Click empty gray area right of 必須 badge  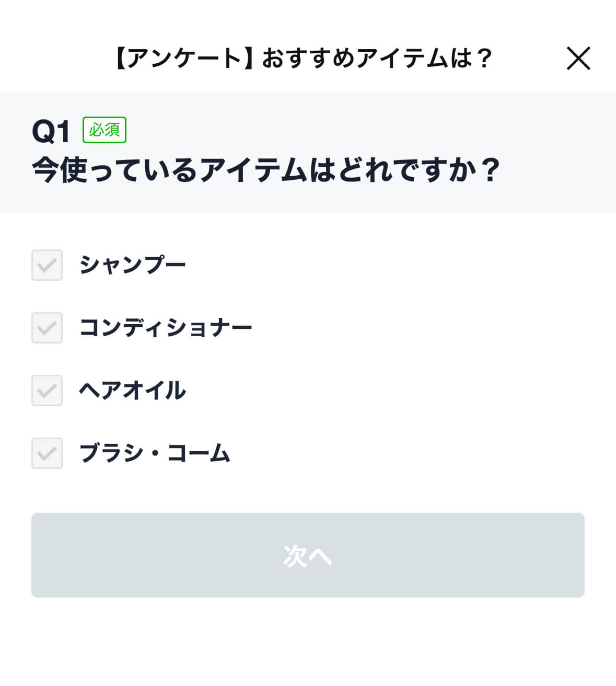point(366,130)
